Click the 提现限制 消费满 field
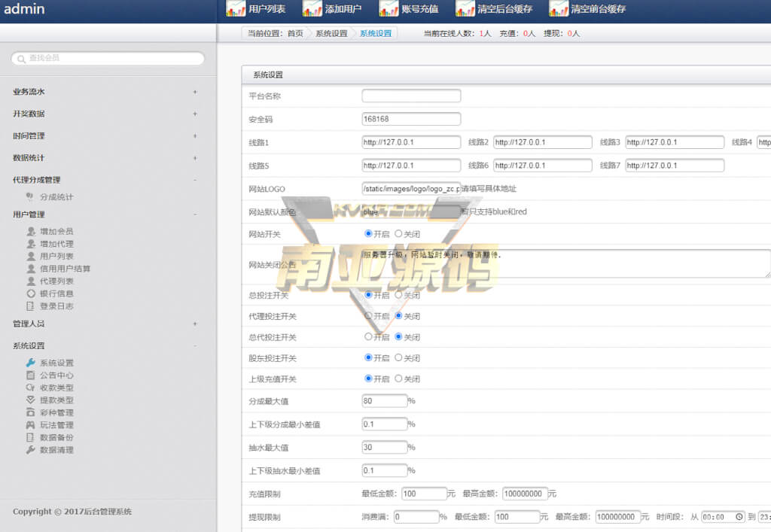Image resolution: width=771 pixels, height=532 pixels. pos(416,517)
